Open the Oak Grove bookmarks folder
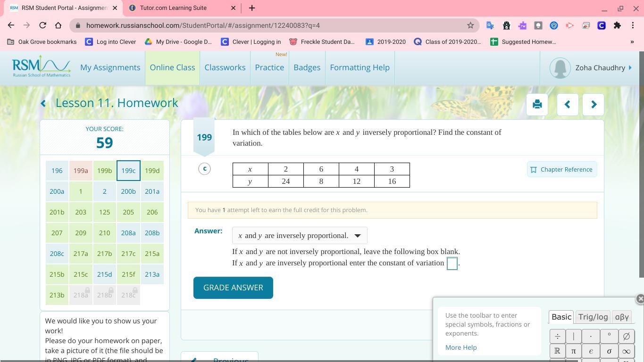Image resolution: width=644 pixels, height=362 pixels. [42, 42]
